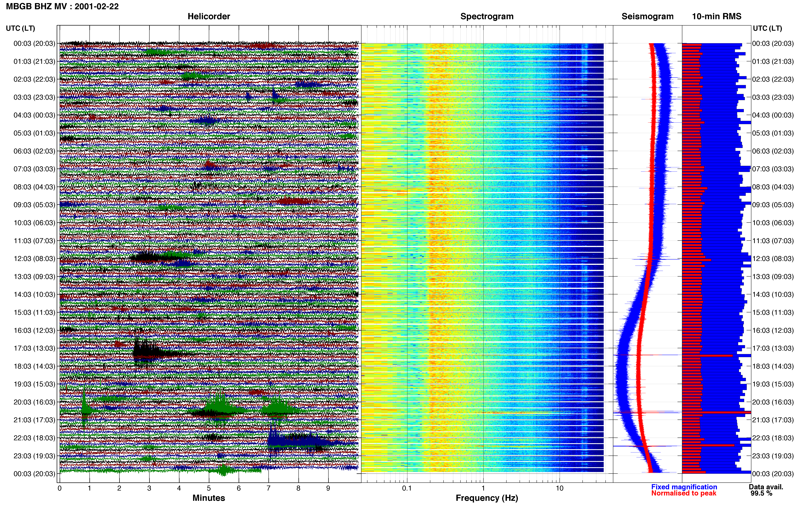Click the left 'UTC (LT)' axis label
The image size is (812, 508).
pyautogui.click(x=21, y=28)
